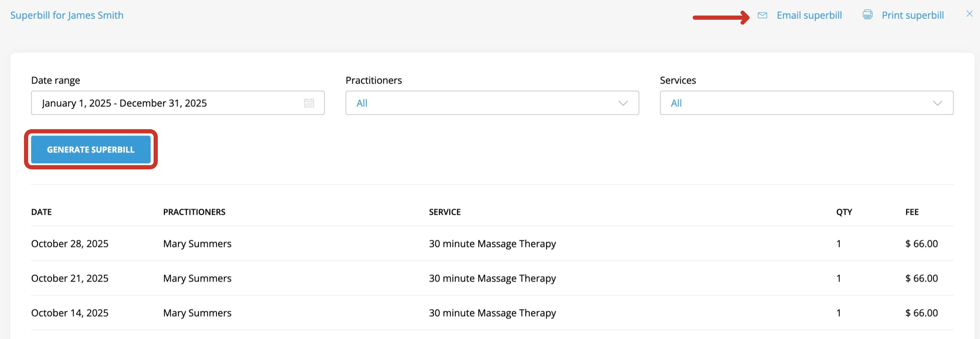Click the Generate Superbill button
980x339 pixels.
click(x=91, y=150)
